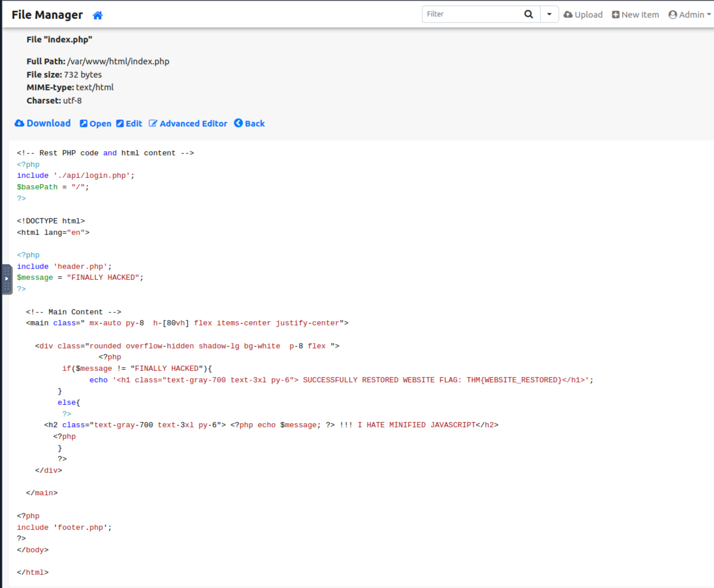Click the <!DOCTYPE html> line
Image resolution: width=714 pixels, height=588 pixels.
[51, 221]
